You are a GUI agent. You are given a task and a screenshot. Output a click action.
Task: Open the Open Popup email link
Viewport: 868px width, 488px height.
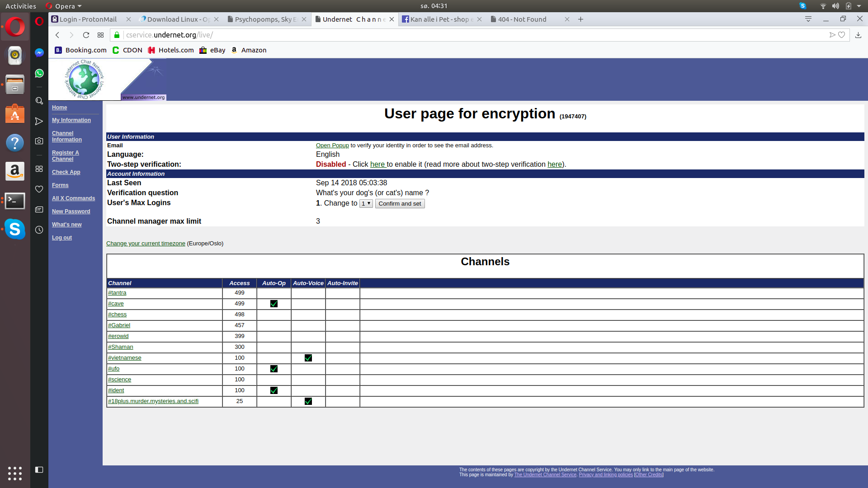(x=332, y=145)
